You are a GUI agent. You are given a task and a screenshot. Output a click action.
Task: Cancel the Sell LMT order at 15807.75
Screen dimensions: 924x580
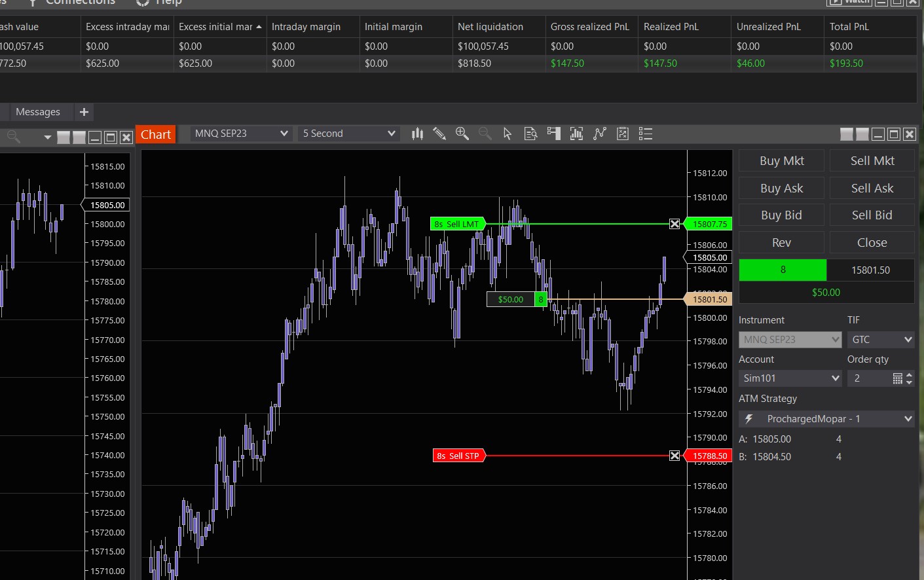click(675, 224)
